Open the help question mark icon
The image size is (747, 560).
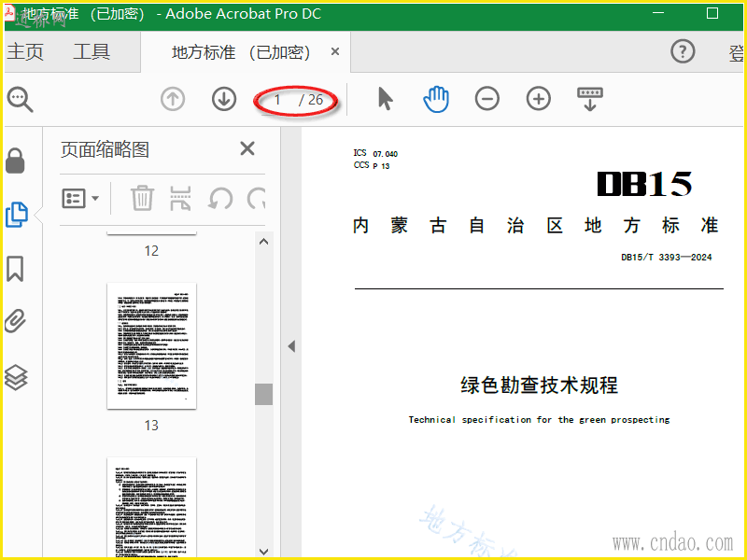[x=683, y=51]
